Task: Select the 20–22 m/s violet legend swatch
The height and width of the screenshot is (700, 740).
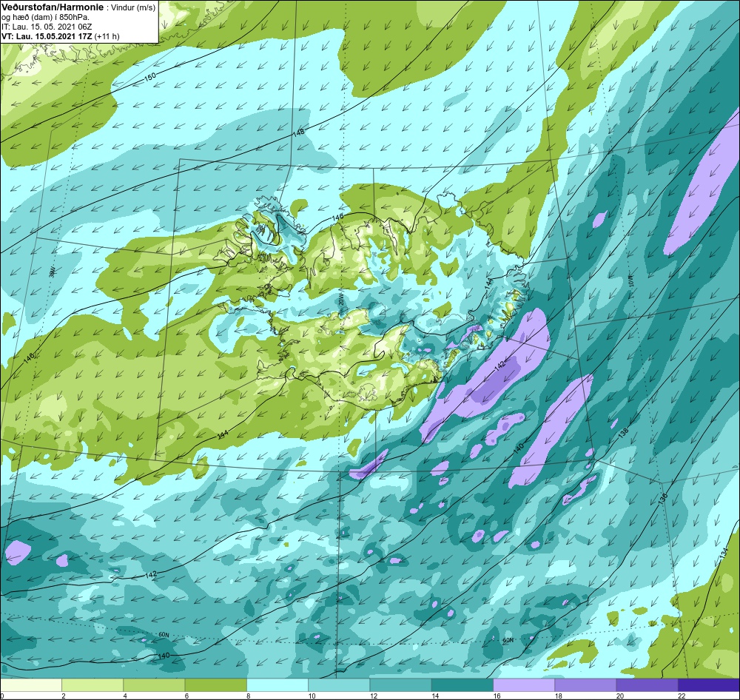Action: (647, 685)
